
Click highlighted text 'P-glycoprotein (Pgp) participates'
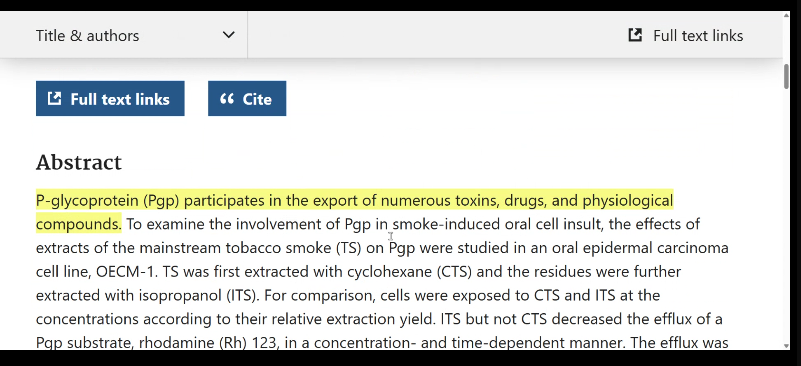[x=151, y=200]
